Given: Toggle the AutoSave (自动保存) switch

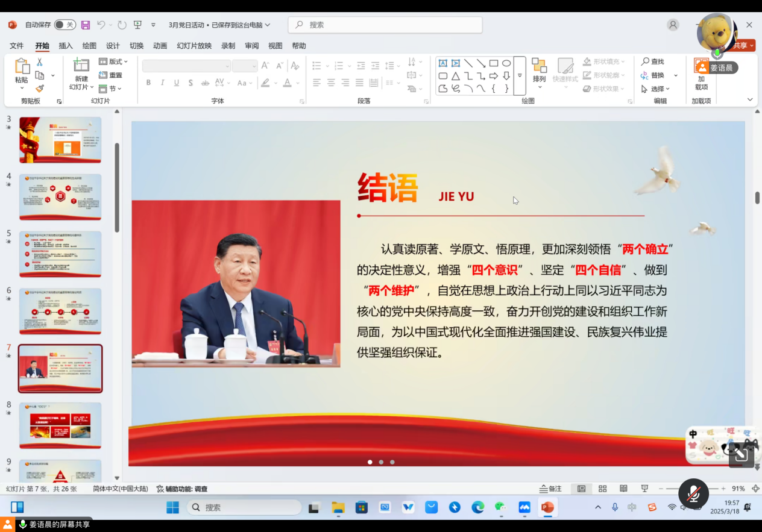Looking at the screenshot, I should (65, 25).
